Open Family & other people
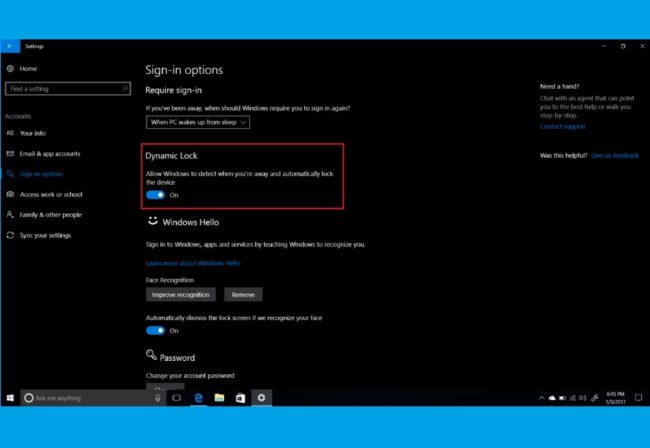The image size is (650, 448). [x=51, y=215]
